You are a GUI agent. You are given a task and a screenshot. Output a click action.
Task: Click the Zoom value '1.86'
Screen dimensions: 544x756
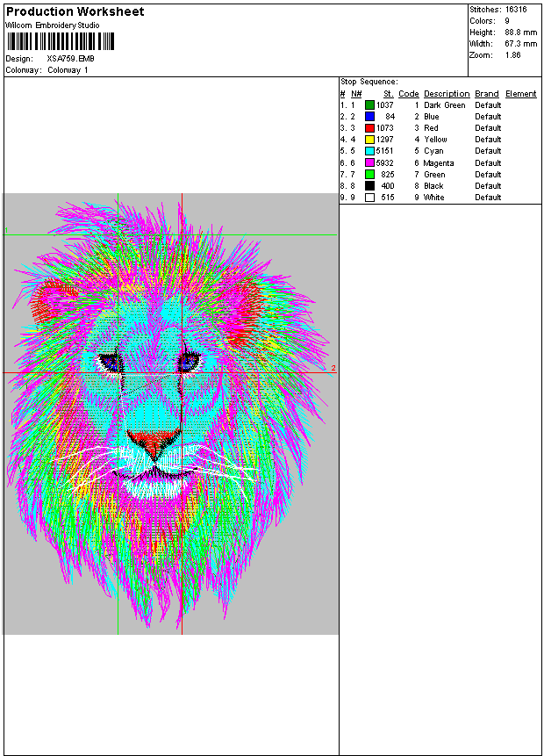[512, 55]
